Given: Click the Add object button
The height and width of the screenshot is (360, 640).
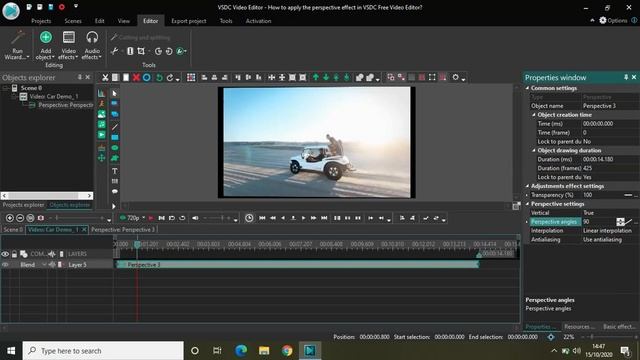Looking at the screenshot, I should point(45,45).
